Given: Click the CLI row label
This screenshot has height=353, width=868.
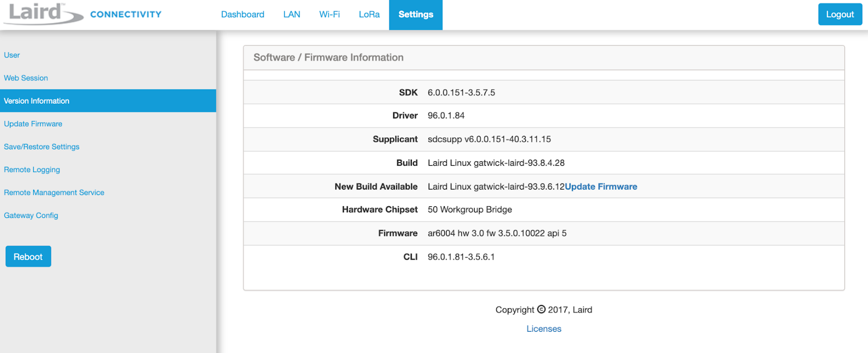Looking at the screenshot, I should [x=411, y=257].
